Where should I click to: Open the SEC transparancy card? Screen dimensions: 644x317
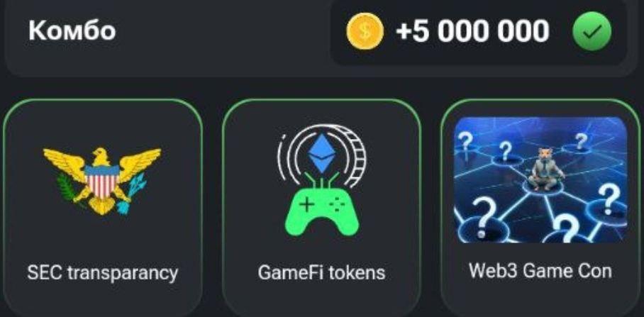(x=102, y=208)
